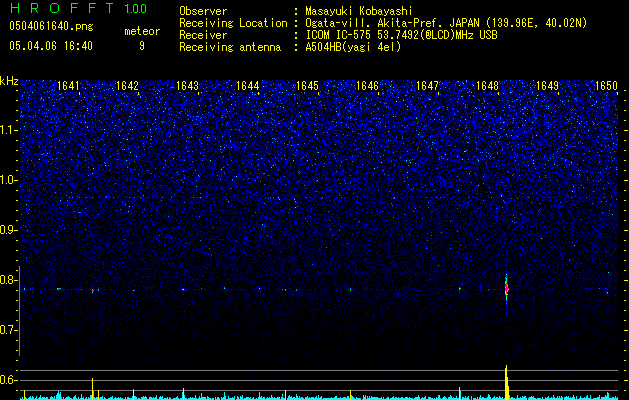
Task: Click the 1.1 kHz frequency label
Action: 9,130
